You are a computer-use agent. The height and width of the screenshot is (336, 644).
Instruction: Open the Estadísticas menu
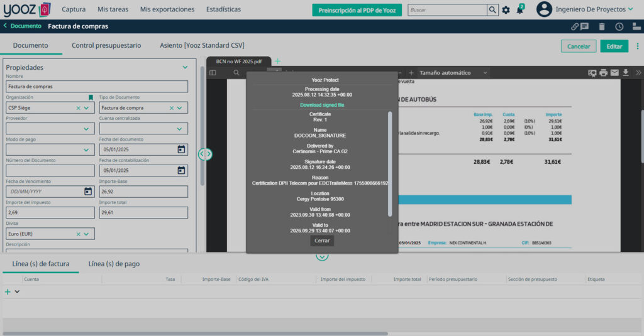click(223, 9)
